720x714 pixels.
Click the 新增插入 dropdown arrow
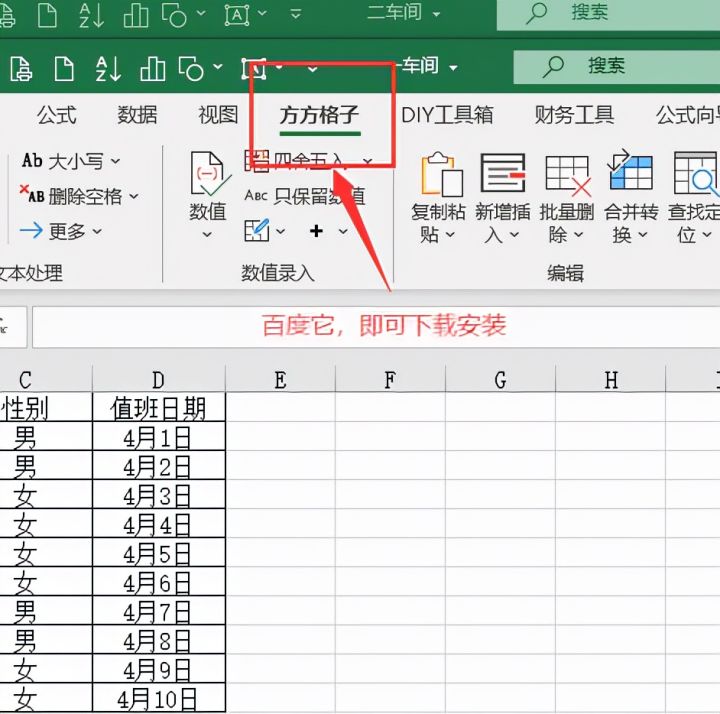pos(514,235)
